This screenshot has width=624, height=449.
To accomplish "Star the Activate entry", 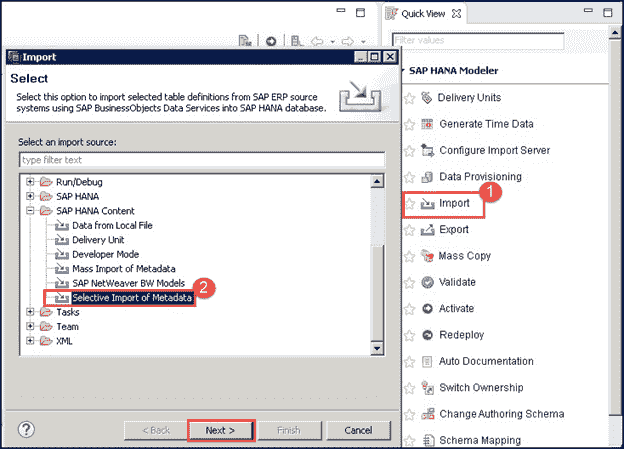I will pos(410,309).
